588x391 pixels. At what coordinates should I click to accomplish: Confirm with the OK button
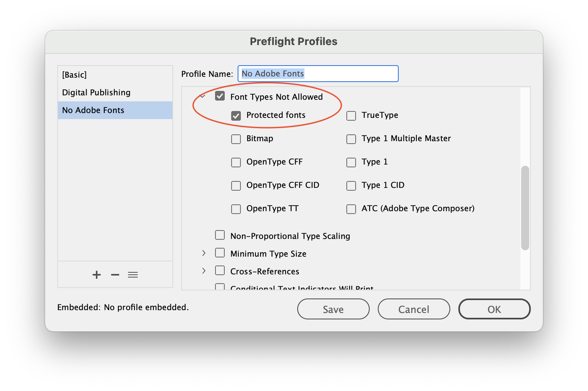click(x=495, y=309)
